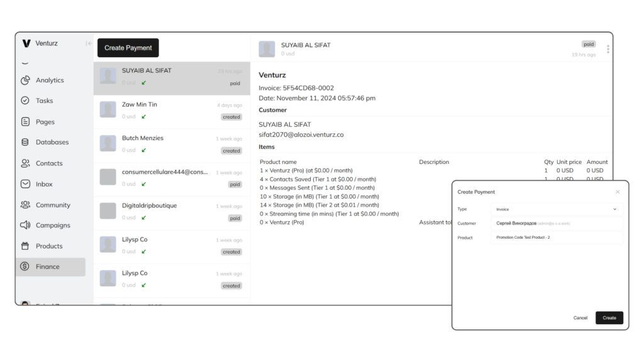Image resolution: width=644 pixels, height=362 pixels.
Task: Click the Venturz brand name in sidebar
Action: click(47, 43)
